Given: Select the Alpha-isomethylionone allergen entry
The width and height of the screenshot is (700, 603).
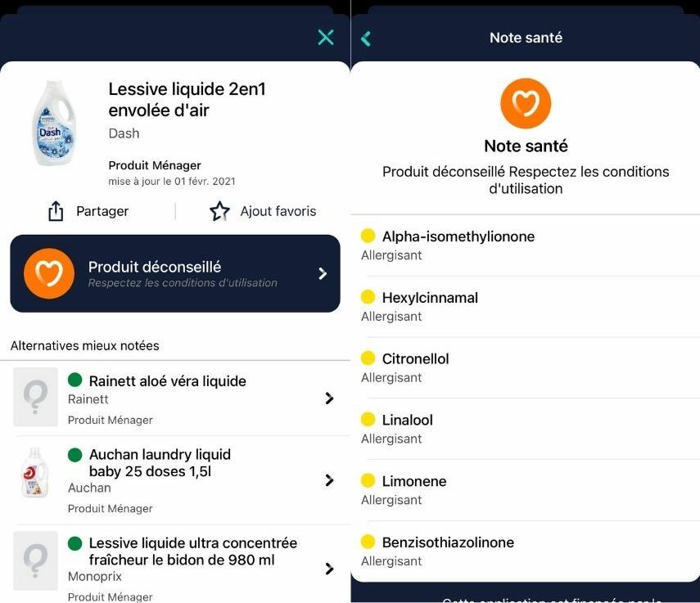Looking at the screenshot, I should 526,245.
